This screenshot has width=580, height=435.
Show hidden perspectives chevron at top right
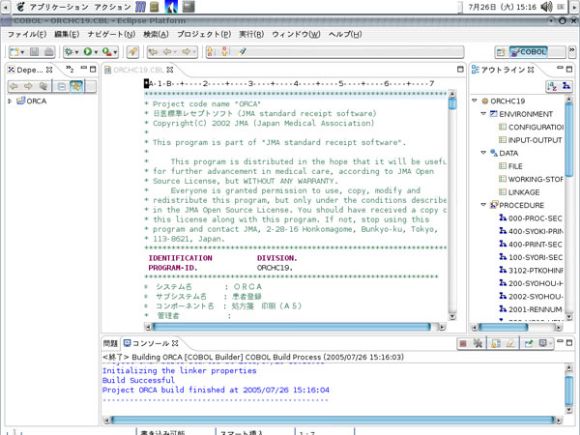pos(572,50)
